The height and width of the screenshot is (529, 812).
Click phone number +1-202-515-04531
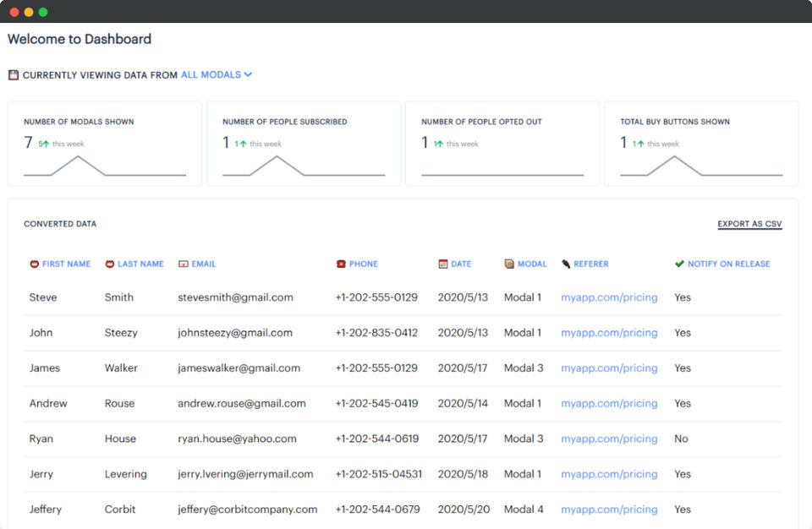point(379,474)
